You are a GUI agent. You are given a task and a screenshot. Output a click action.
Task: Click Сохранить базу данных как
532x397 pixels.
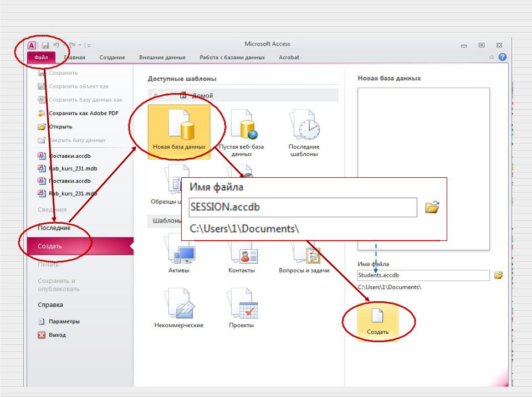click(x=85, y=100)
